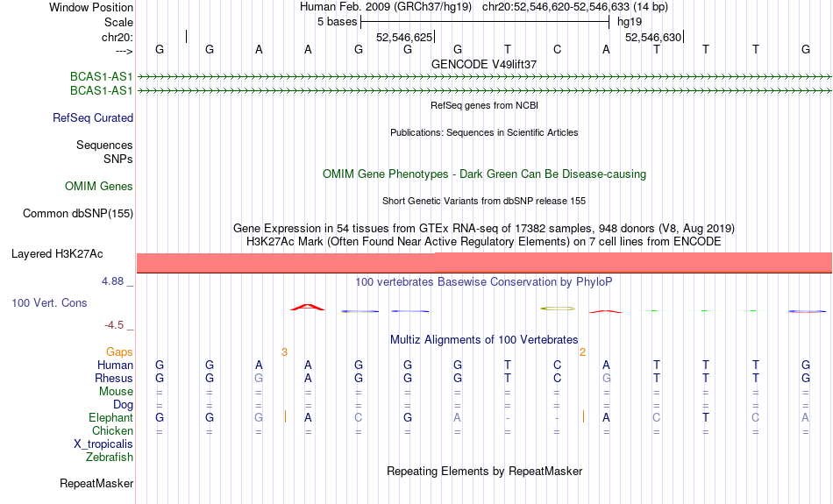Select the Dog species label
The width and height of the screenshot is (833, 504).
(x=123, y=405)
